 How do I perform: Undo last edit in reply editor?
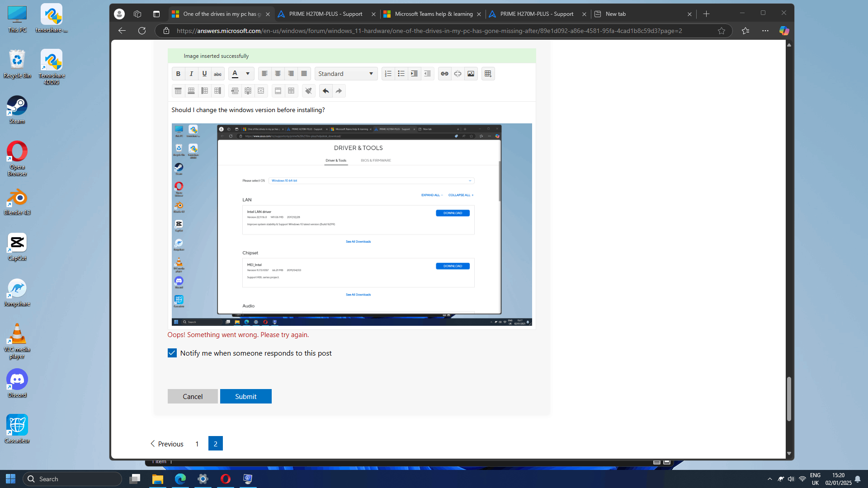tap(325, 91)
